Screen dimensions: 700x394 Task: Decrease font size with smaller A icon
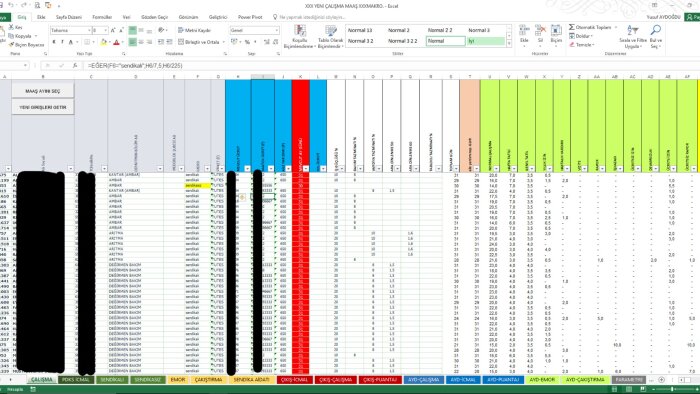pos(121,30)
